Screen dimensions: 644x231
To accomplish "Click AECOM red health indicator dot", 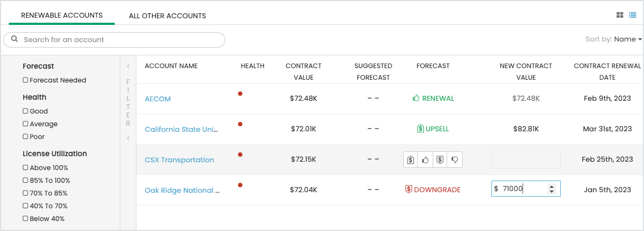I will 240,94.
